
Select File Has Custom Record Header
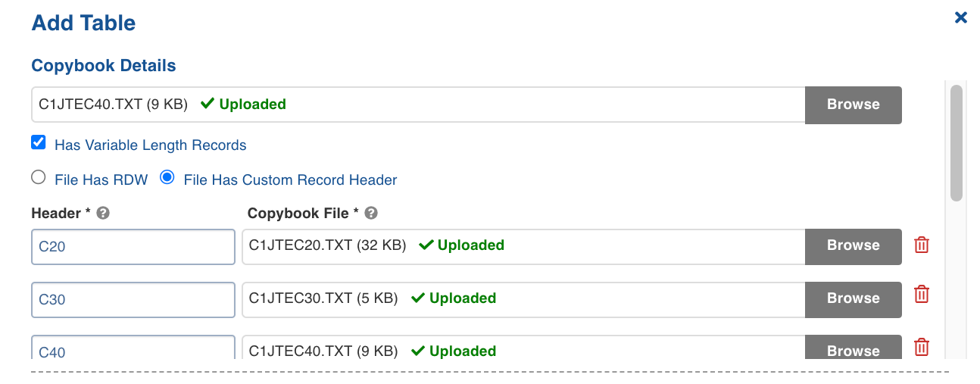(x=167, y=178)
